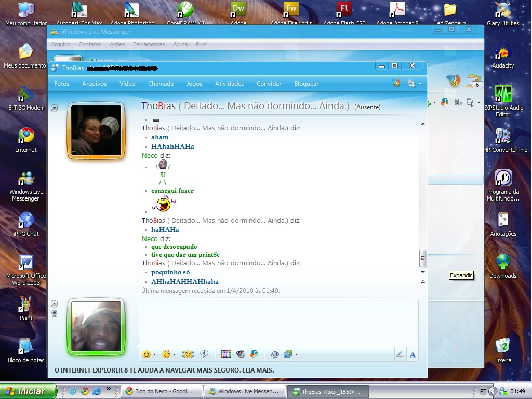Click the share photos background icon
532x399 pixels.
(x=288, y=354)
